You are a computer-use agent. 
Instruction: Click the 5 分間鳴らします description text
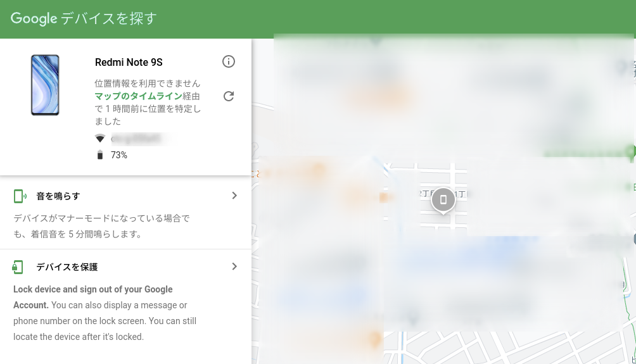(x=101, y=226)
